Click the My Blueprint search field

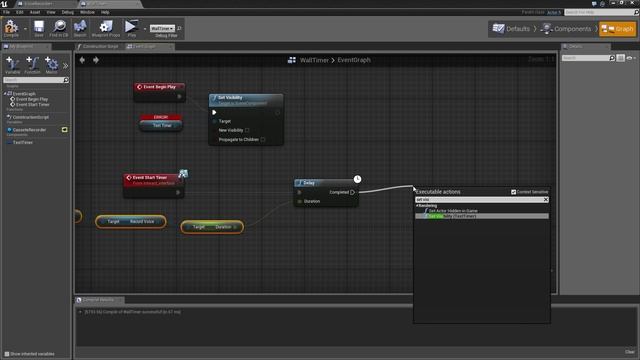point(33,80)
